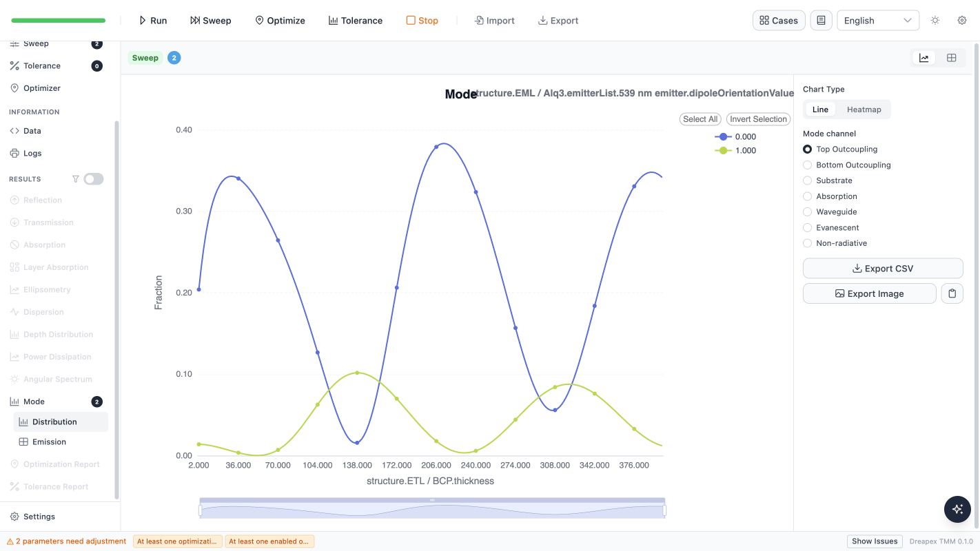Switch to table grid view icon

(x=952, y=58)
